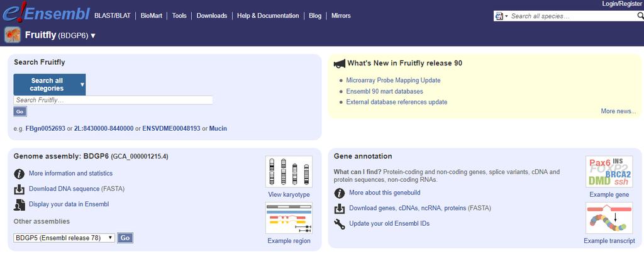
Task: Click the info icon beside More information and statistics
Action: point(19,174)
